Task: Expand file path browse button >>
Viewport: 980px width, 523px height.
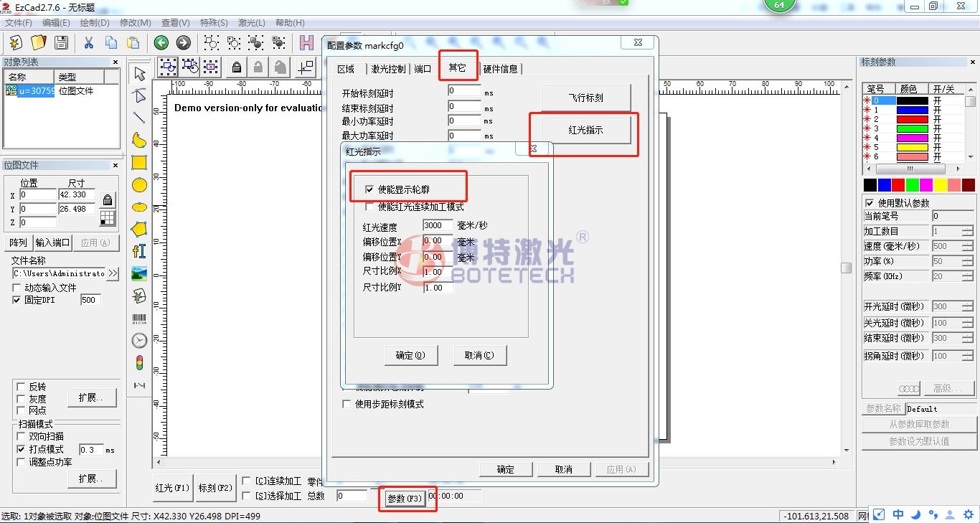Action: click(113, 273)
